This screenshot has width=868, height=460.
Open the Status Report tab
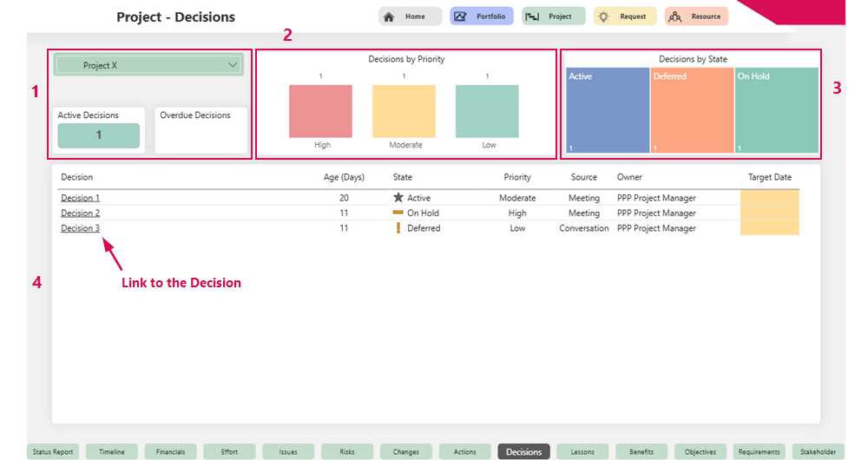point(53,451)
